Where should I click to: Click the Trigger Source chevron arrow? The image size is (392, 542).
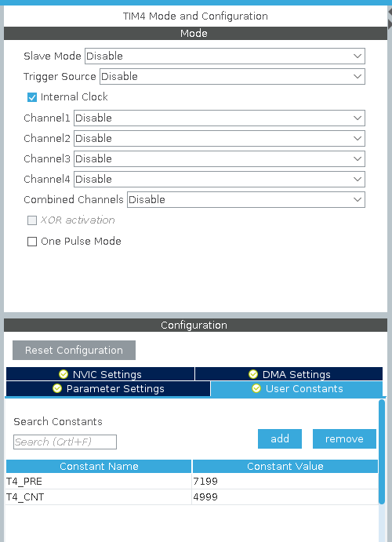358,76
